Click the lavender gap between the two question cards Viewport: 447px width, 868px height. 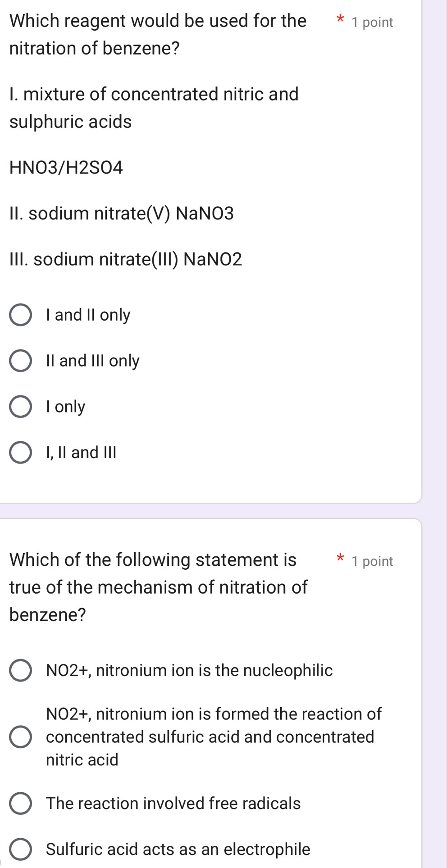[211, 511]
